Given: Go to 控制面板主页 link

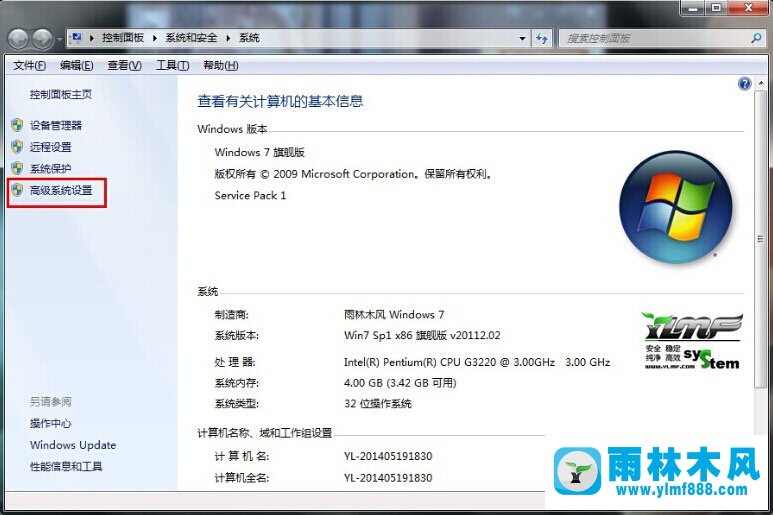Looking at the screenshot, I should pos(61,94).
